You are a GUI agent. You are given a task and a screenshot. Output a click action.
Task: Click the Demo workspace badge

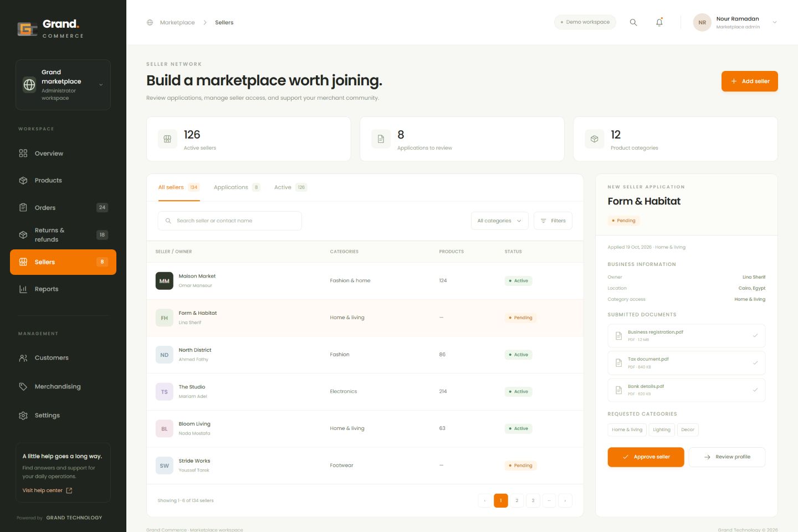pyautogui.click(x=585, y=22)
